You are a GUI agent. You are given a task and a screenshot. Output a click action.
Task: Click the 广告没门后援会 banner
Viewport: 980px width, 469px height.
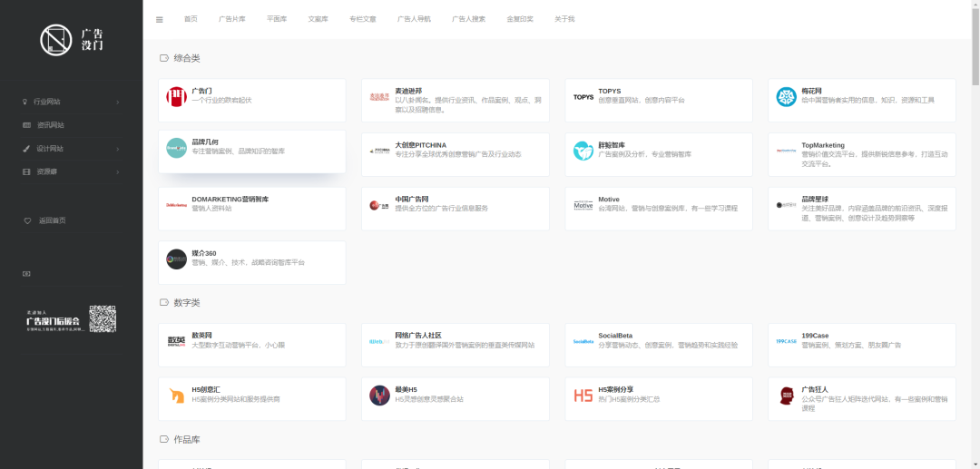point(72,319)
